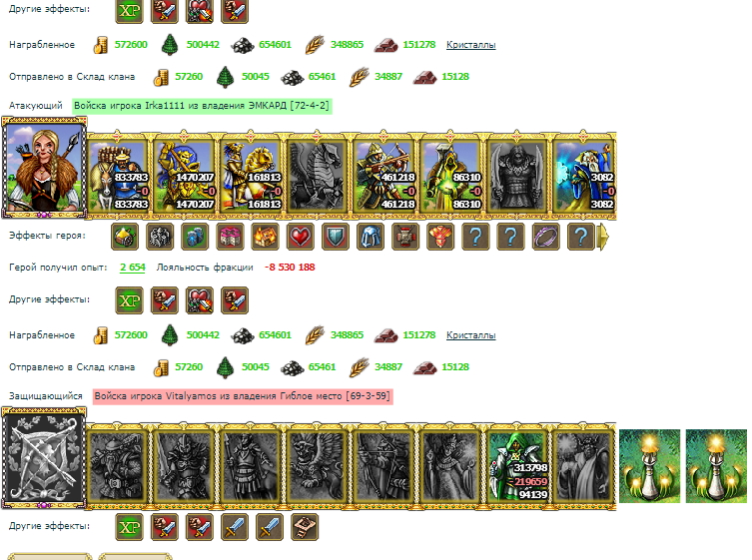This screenshot has width=752, height=560.
Task: Open the Irka1111 attacker troops link
Action: point(202,106)
